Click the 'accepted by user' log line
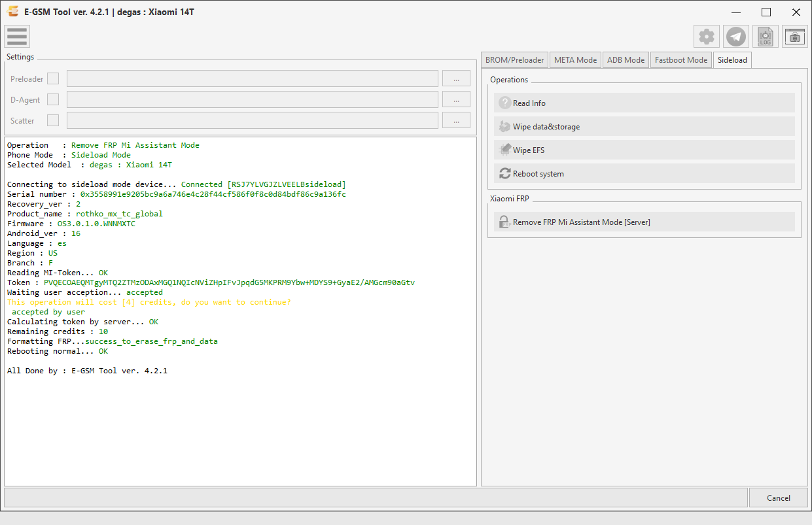This screenshot has height=525, width=812. point(48,312)
